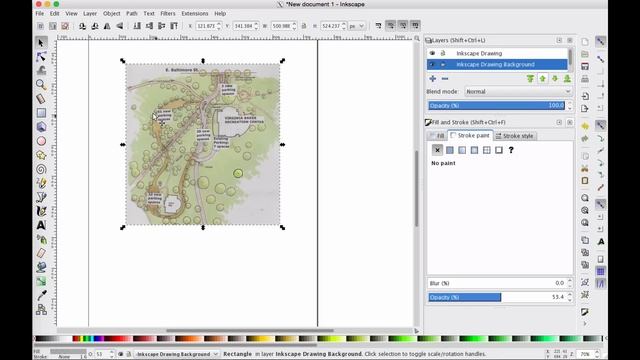Image resolution: width=640 pixels, height=360 pixels.
Task: Select the Calligraphy tool
Action: [x=41, y=211]
